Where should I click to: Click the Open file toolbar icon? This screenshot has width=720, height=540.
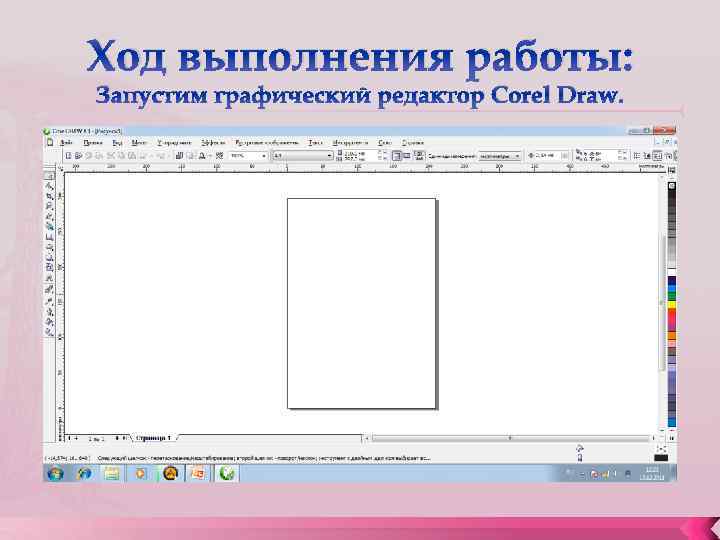pos(79,156)
